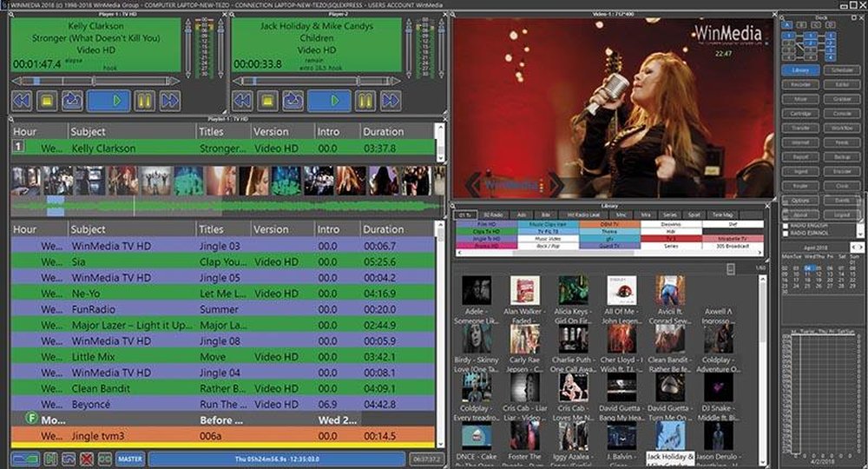Toggle the MASTER button in the playlist toolbar

coord(129,459)
